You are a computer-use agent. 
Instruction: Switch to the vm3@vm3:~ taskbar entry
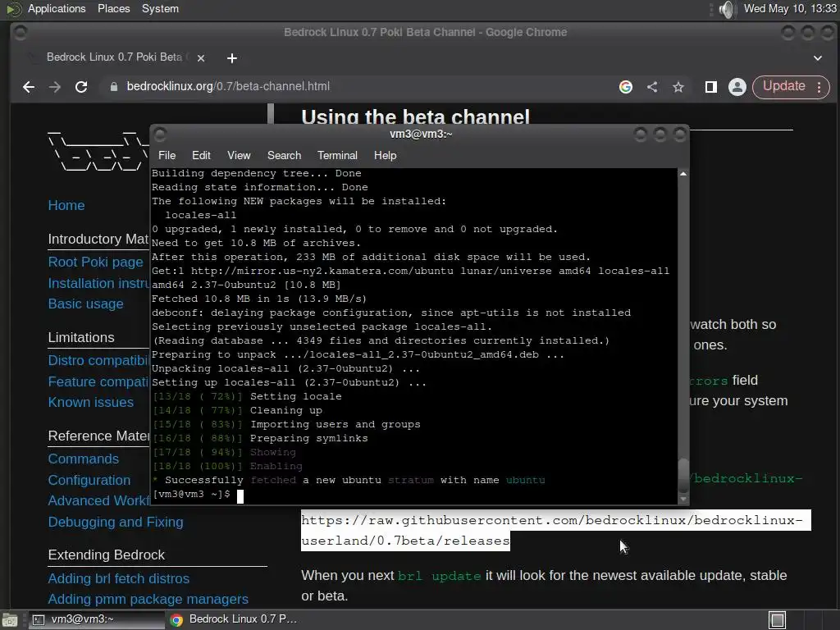tap(97, 619)
